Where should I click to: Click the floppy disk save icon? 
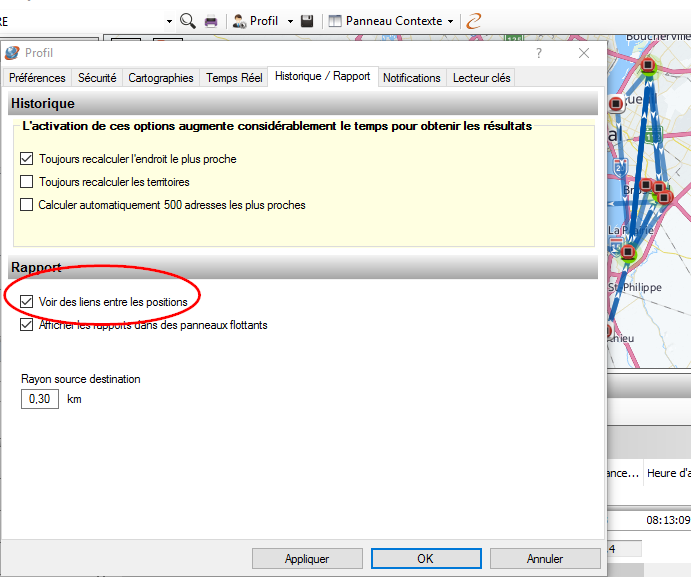308,21
